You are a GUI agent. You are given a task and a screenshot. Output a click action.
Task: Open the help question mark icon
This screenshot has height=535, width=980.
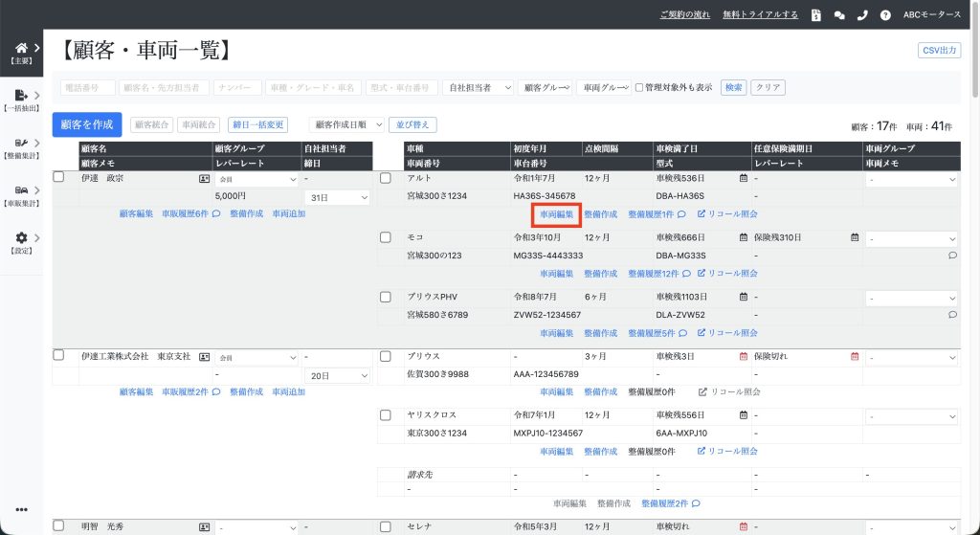[x=885, y=15]
